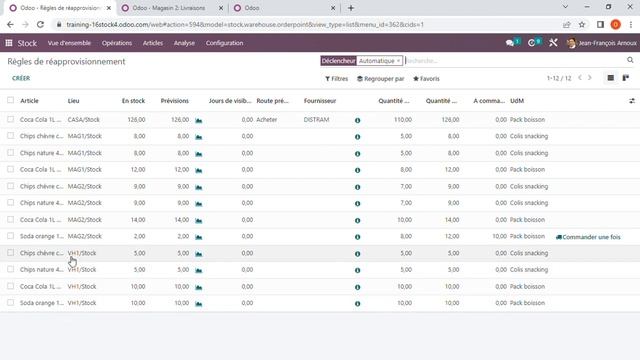
Task: Click Acheter route cell
Action: pos(267,120)
